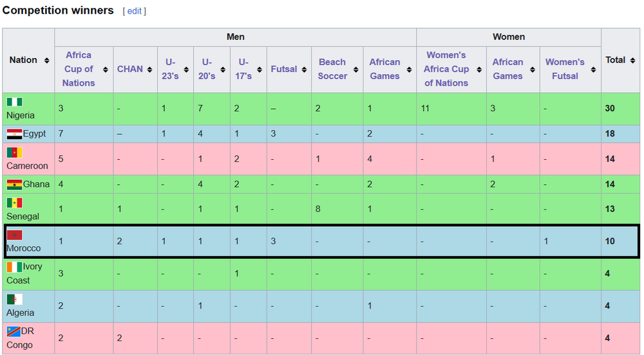The width and height of the screenshot is (644, 355).
Task: Sort by Women's Futsal column arrows
Action: click(x=593, y=70)
